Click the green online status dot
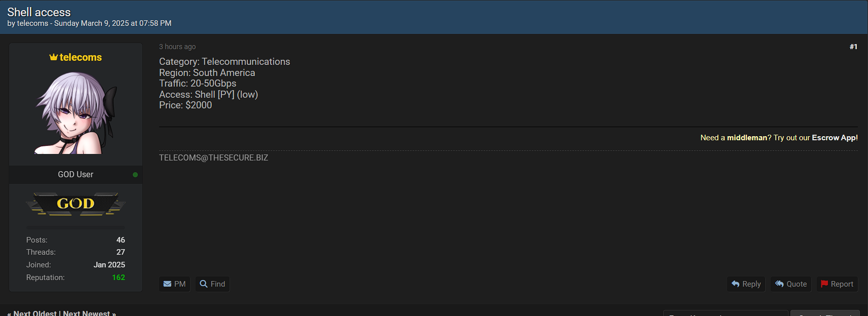 pos(135,175)
